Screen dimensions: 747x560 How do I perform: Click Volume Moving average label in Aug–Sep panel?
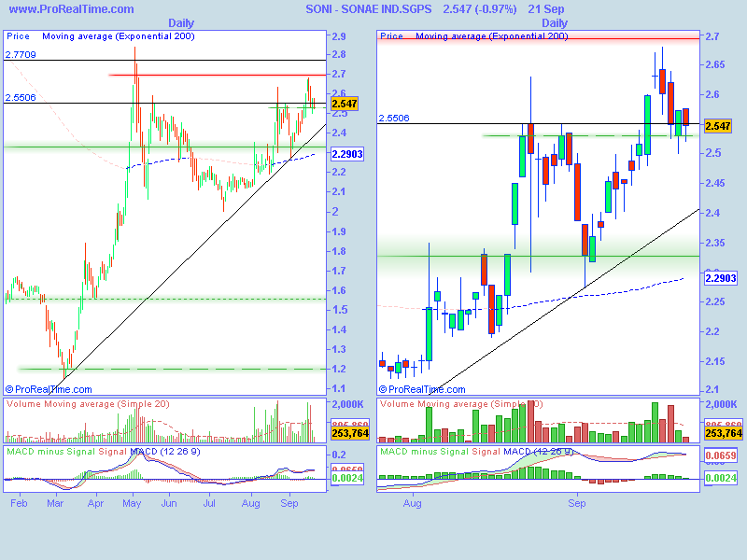461,404
